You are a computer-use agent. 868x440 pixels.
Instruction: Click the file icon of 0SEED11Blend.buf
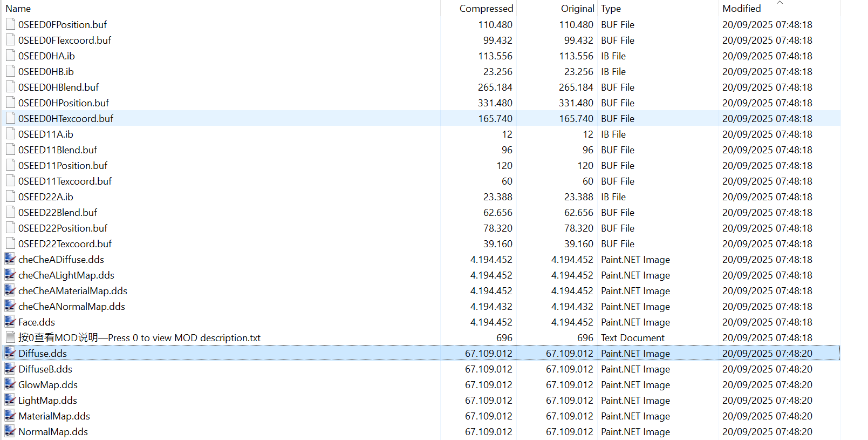pyautogui.click(x=10, y=150)
